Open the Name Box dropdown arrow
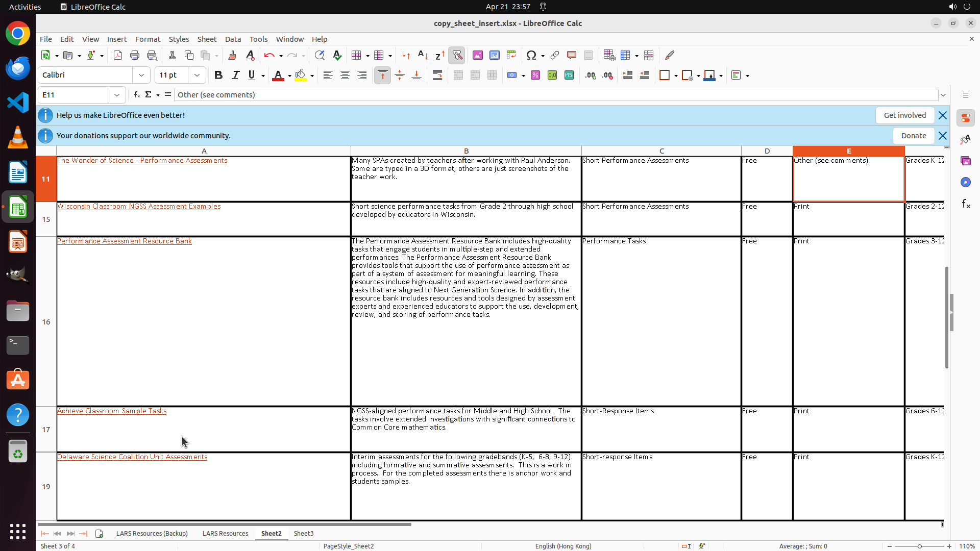The width and height of the screenshot is (980, 551). click(117, 94)
